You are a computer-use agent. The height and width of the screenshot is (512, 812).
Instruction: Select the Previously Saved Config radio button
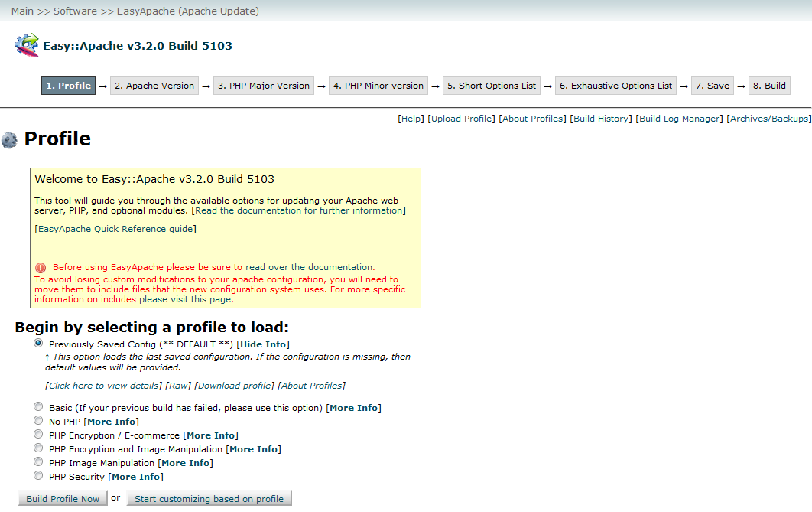(x=38, y=344)
